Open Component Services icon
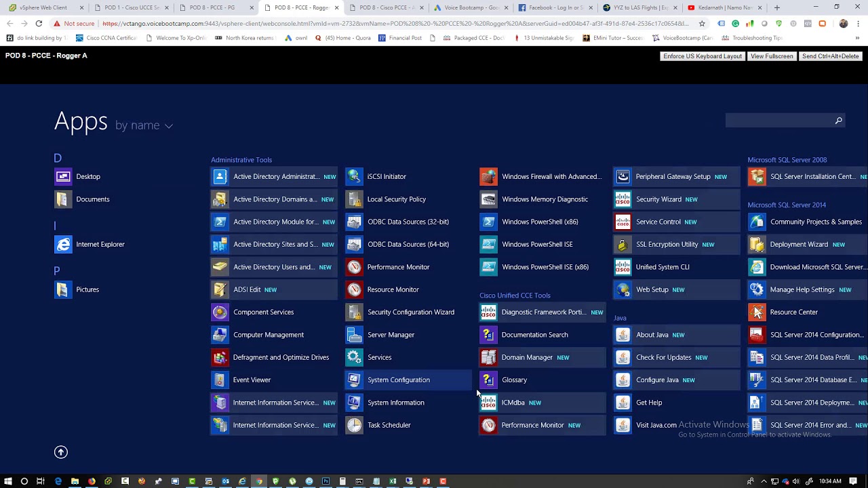 point(220,312)
